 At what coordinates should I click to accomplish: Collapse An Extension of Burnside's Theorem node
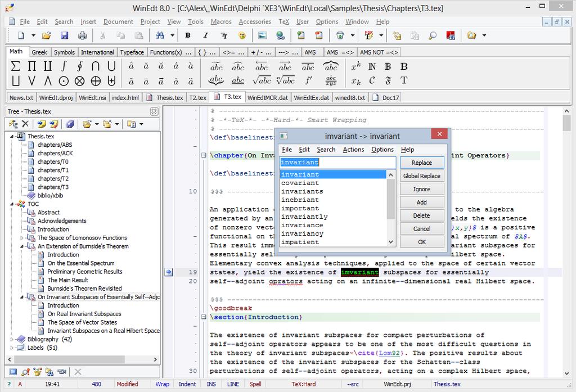pyautogui.click(x=22, y=246)
